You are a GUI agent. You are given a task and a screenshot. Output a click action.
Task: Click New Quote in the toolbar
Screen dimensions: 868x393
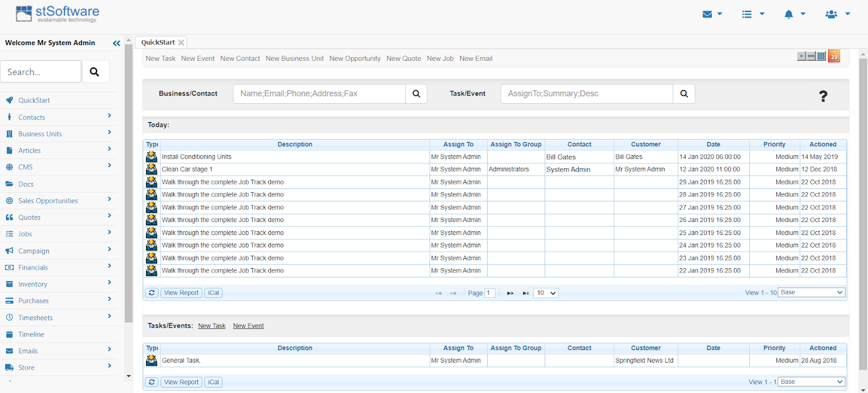click(x=404, y=59)
